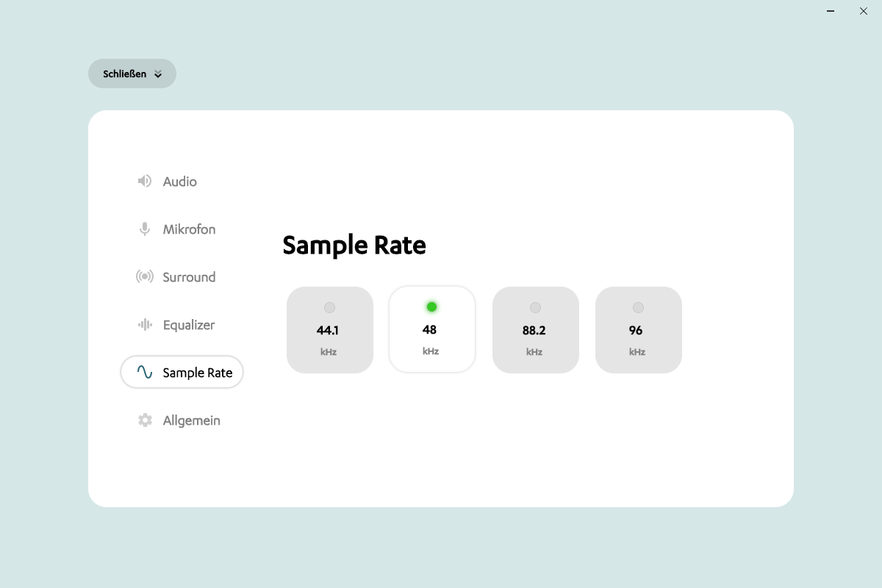Click the kHz text under 48
882x588 pixels.
[x=431, y=351]
